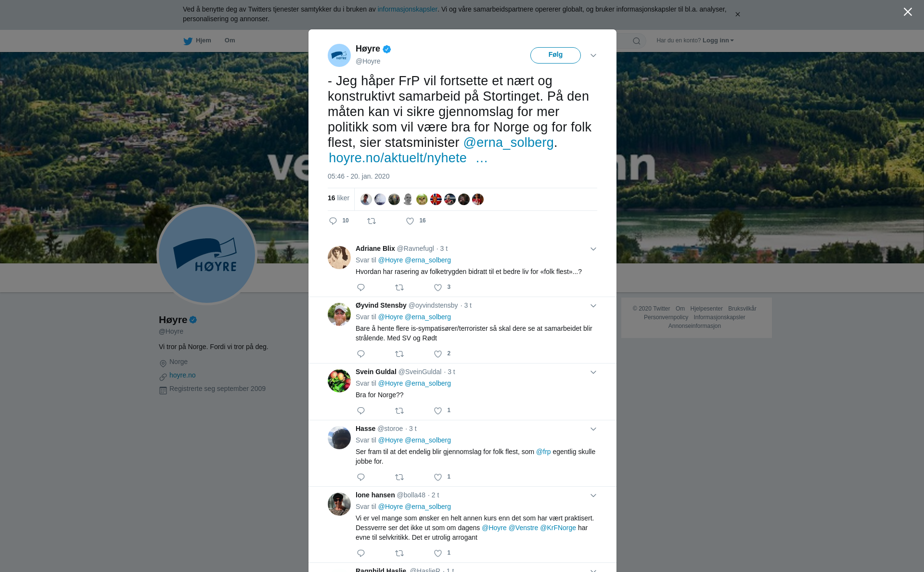Open the Om menu item
Image resolution: width=924 pixels, height=572 pixels.
click(x=230, y=40)
